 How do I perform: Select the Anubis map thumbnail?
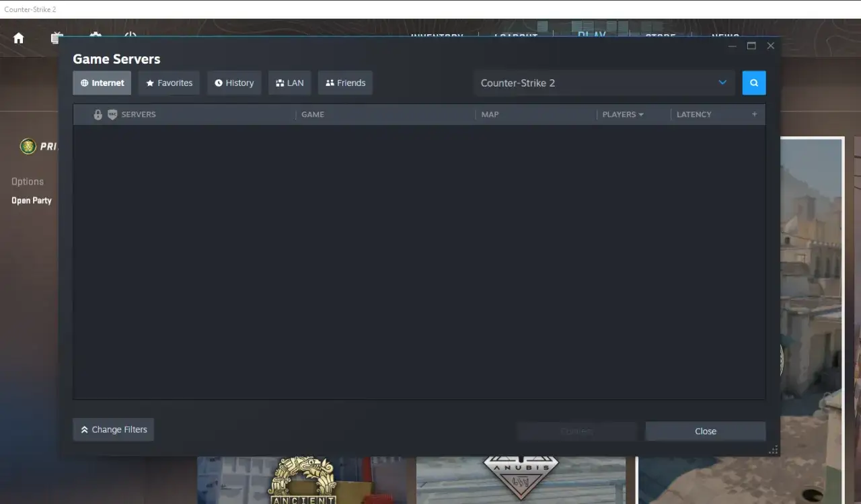[x=521, y=480]
